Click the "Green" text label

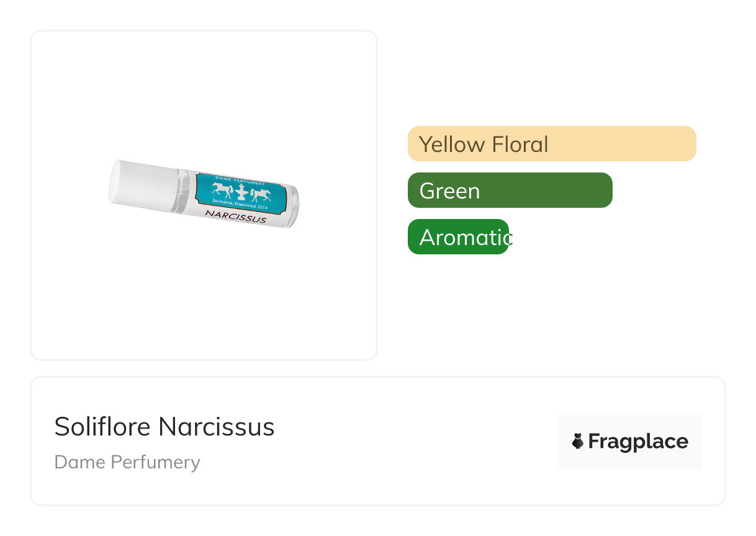click(449, 190)
